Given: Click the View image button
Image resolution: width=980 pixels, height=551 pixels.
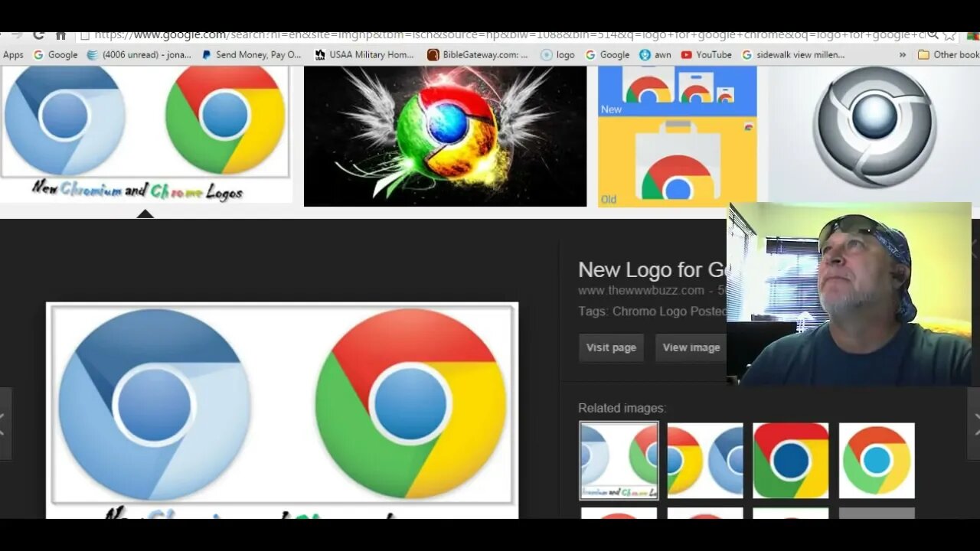Looking at the screenshot, I should point(691,347).
